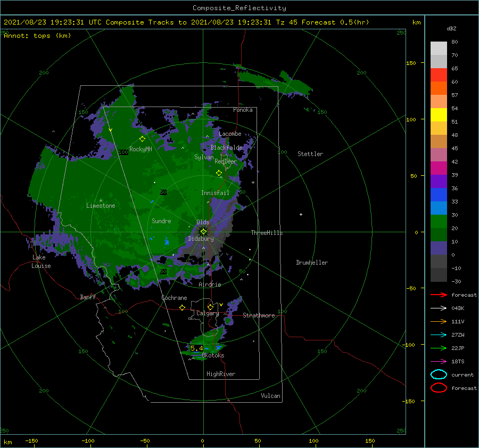Screen dimensions: 479x448
Task: Click the Didsbury label
Action: click(x=201, y=239)
